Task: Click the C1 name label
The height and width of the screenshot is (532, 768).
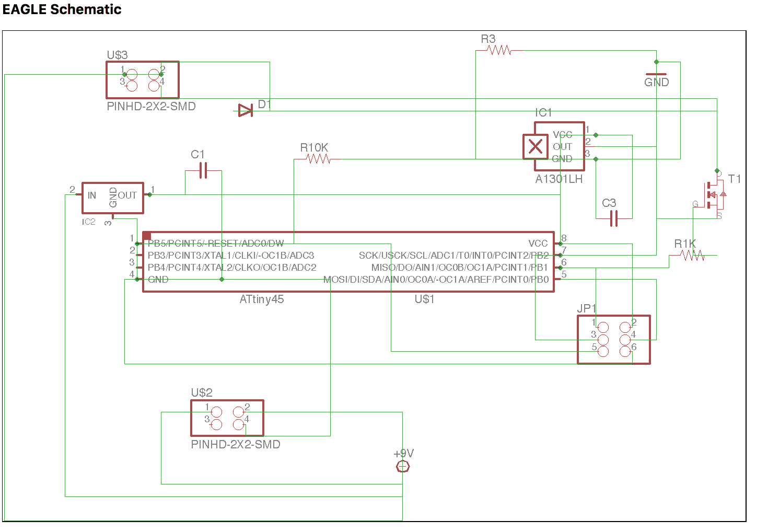Action: [x=197, y=154]
